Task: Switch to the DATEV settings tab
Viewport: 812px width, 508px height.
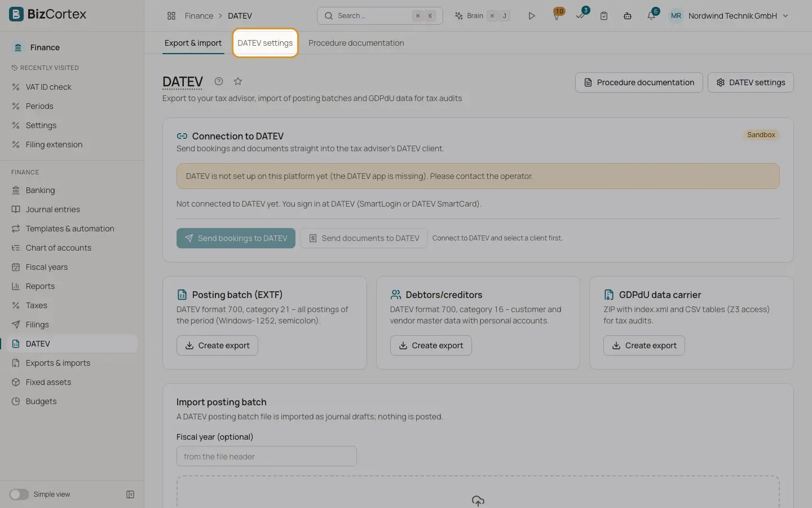Action: (265, 43)
